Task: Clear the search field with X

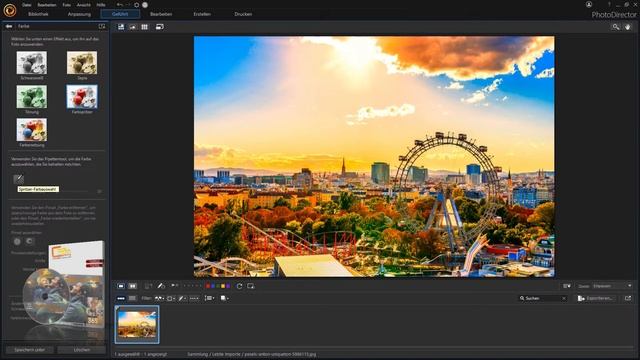Action: click(564, 298)
